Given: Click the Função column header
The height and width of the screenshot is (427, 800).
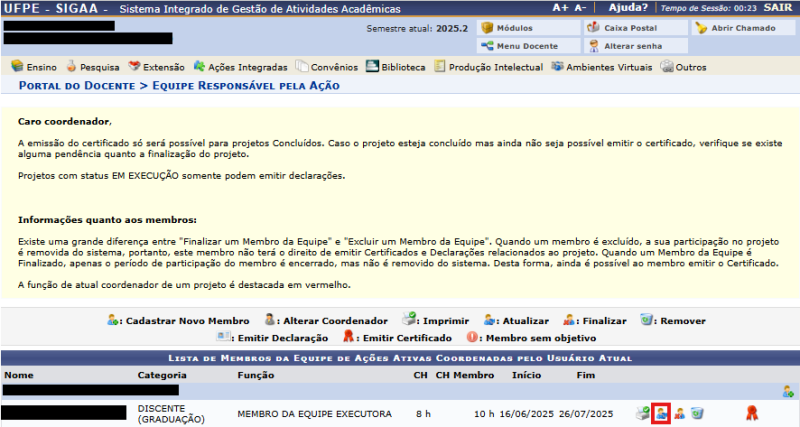Looking at the screenshot, I should (x=256, y=375).
